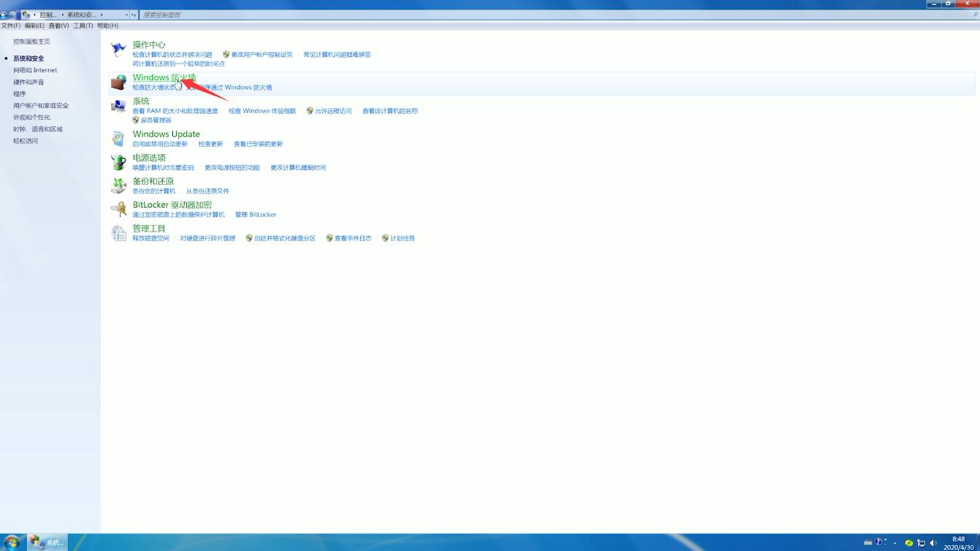980x551 pixels.
Task: Select 硬件和声音 in the sidebar
Action: pos(28,82)
